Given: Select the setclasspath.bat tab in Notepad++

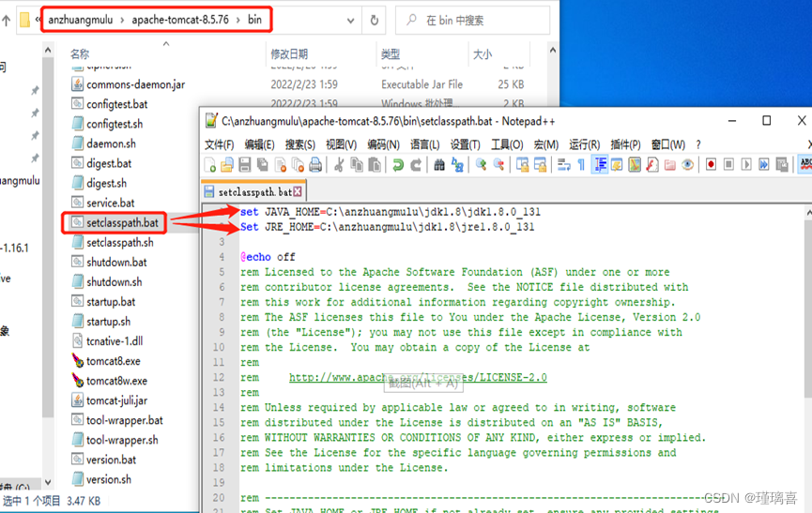Looking at the screenshot, I should tap(253, 192).
